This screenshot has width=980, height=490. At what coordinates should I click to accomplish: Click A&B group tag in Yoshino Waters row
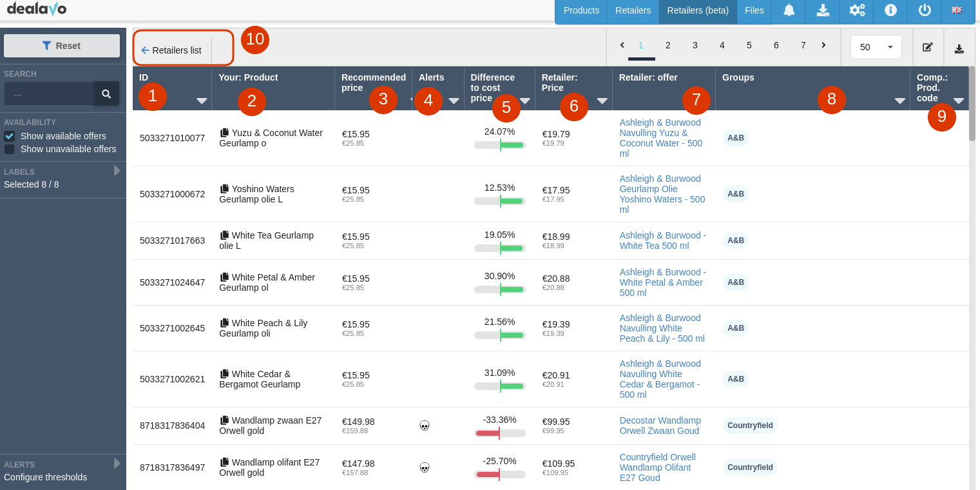pyautogui.click(x=736, y=194)
